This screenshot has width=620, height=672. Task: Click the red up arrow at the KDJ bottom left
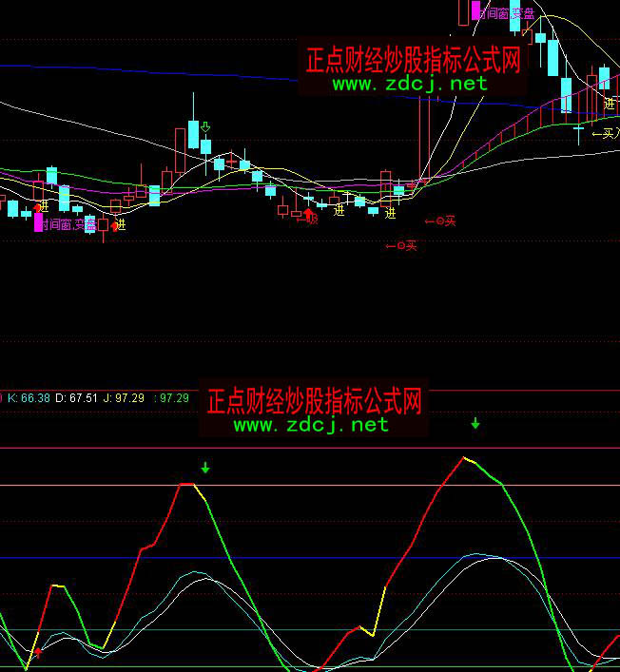click(38, 652)
